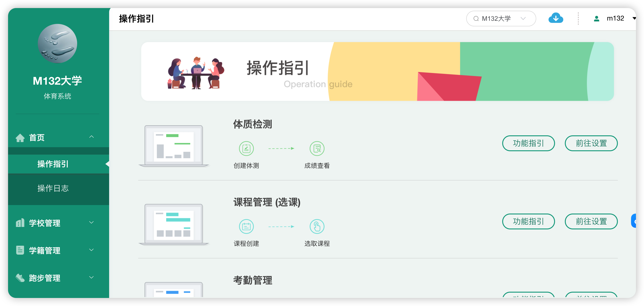Click the 成绩查看 step icon

pos(317,148)
